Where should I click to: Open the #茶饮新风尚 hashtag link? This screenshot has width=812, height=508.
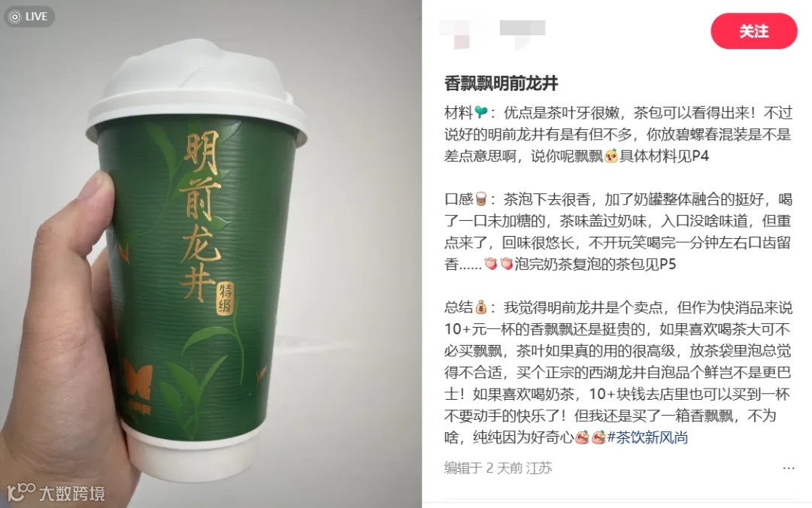(647, 437)
